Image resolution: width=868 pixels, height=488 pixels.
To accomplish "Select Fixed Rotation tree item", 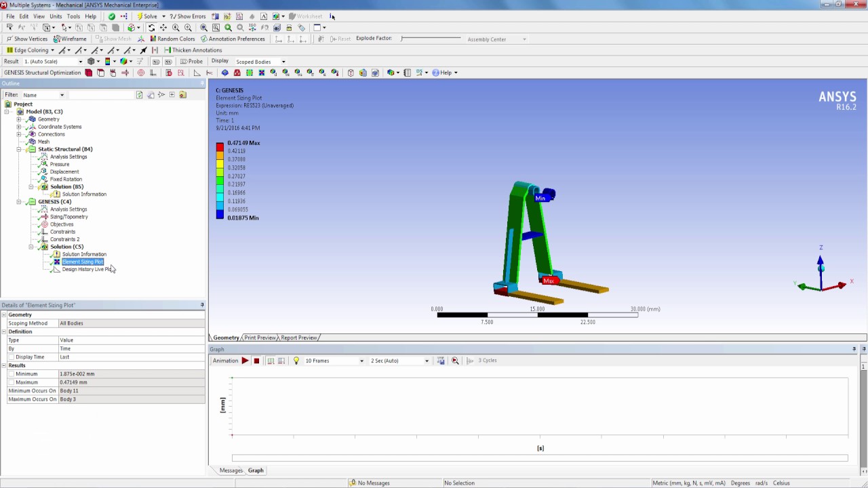I will [x=65, y=180].
